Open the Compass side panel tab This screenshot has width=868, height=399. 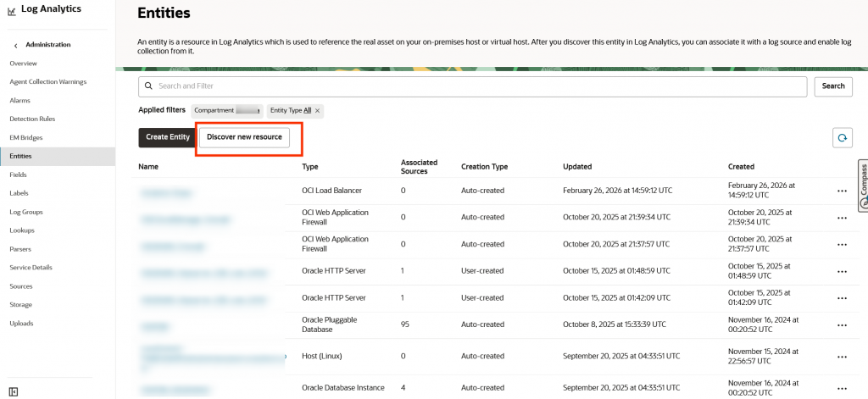(x=863, y=186)
